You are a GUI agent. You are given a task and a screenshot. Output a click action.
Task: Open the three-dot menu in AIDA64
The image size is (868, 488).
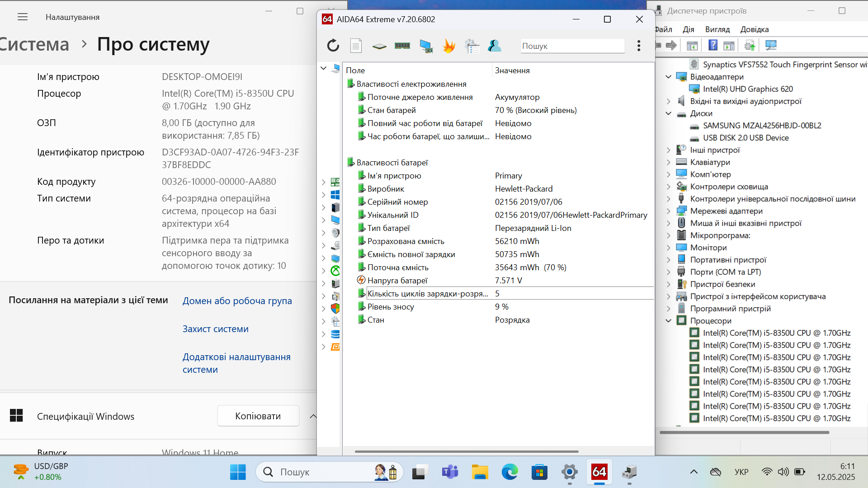639,46
